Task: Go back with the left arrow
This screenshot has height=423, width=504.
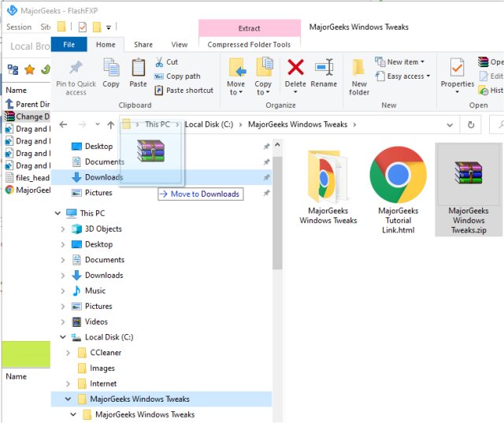Action: [63, 124]
